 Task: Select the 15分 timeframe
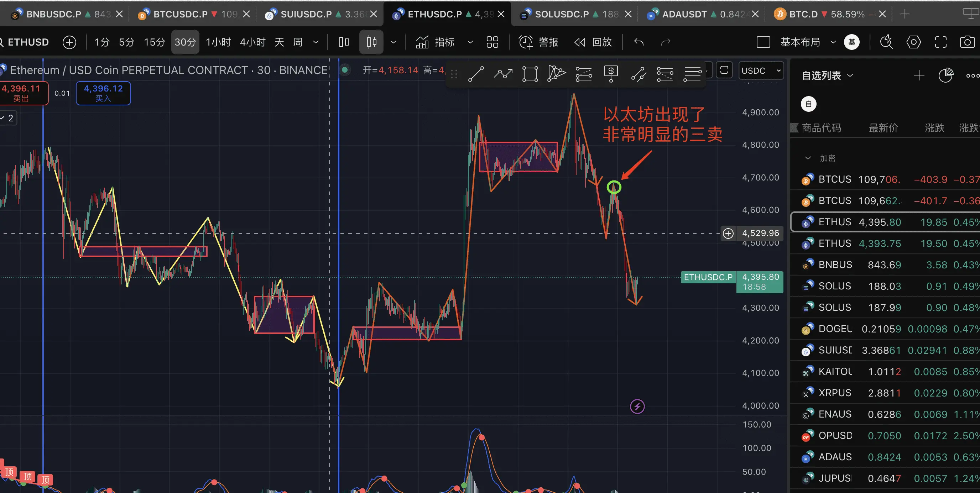155,42
